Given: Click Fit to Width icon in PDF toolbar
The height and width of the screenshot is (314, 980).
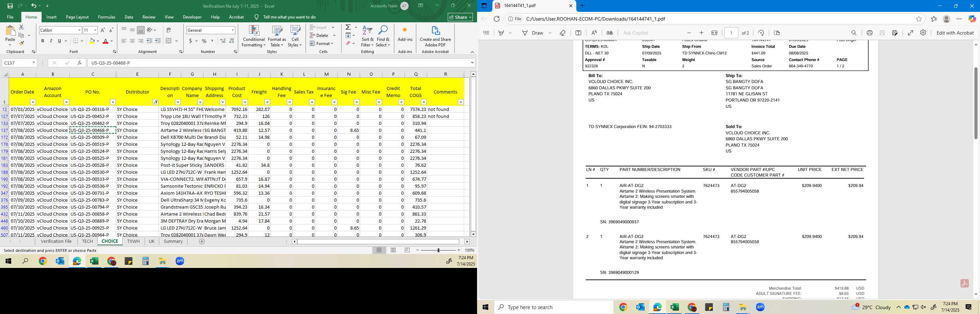Looking at the screenshot, I should click(715, 33).
